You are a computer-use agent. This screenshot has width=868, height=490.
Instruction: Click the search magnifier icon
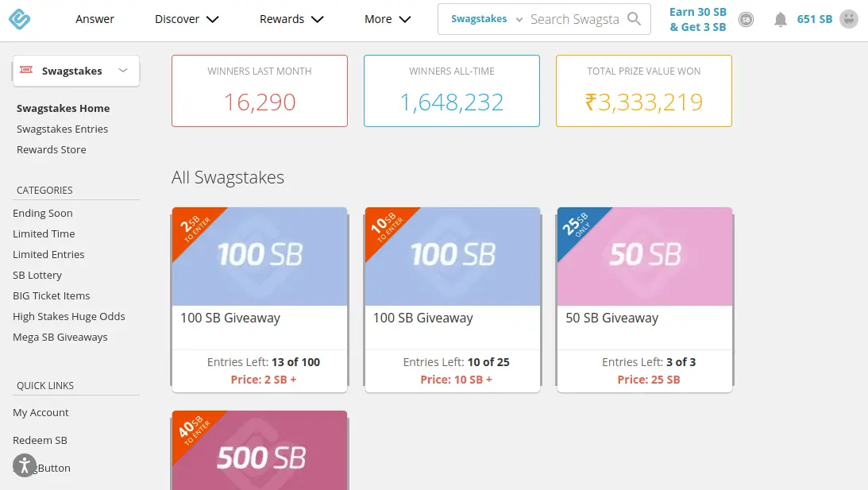tap(634, 19)
